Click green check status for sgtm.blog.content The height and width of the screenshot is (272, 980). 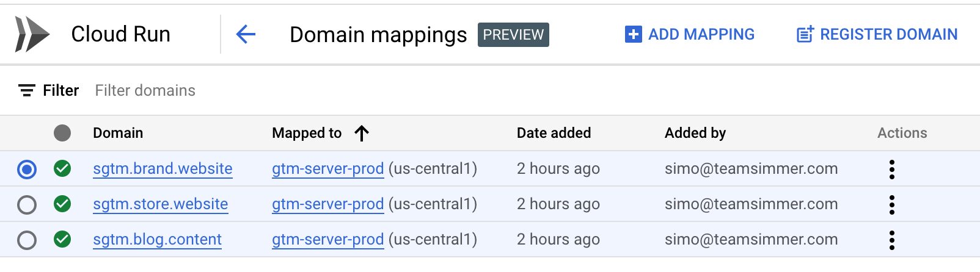click(62, 239)
